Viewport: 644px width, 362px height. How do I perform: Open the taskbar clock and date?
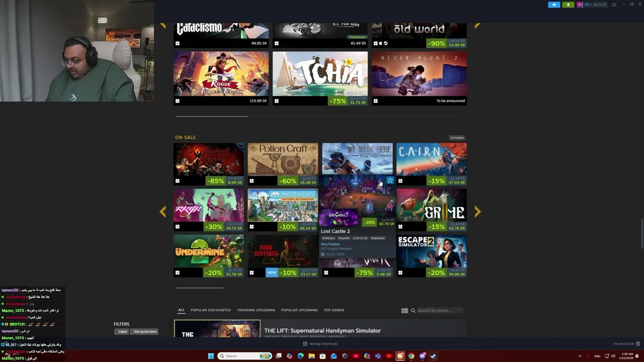point(627,356)
